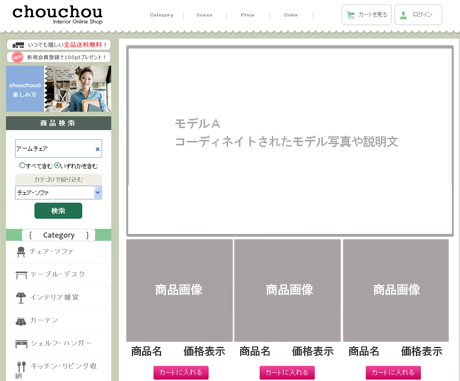Add the first product with カートに入れる
Image resolution: width=460 pixels, height=381 pixels.
[181, 373]
